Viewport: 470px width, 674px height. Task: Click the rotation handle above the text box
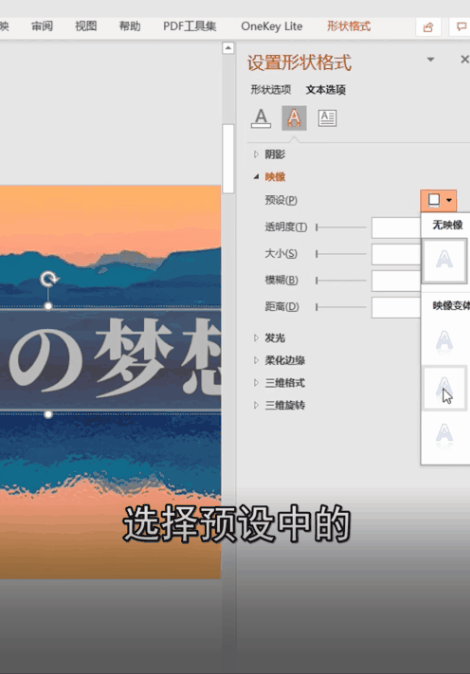49,279
